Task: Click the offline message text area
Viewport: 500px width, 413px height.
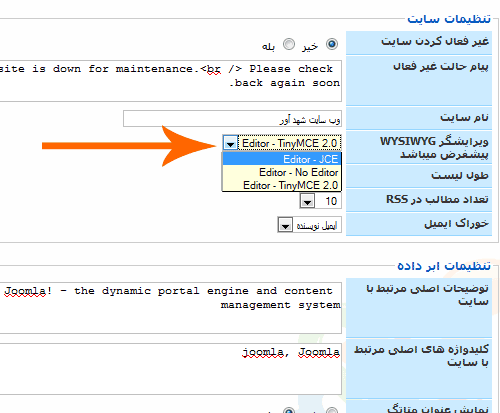Action: pyautogui.click(x=171, y=81)
